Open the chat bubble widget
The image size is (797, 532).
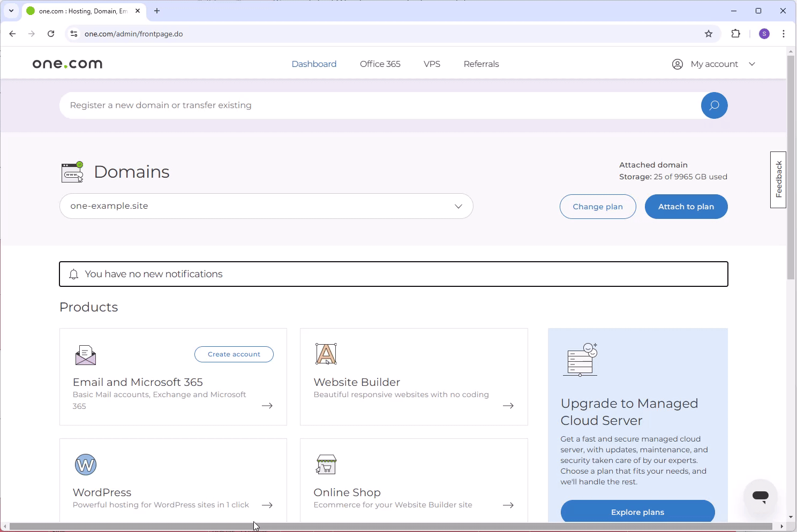(x=760, y=496)
